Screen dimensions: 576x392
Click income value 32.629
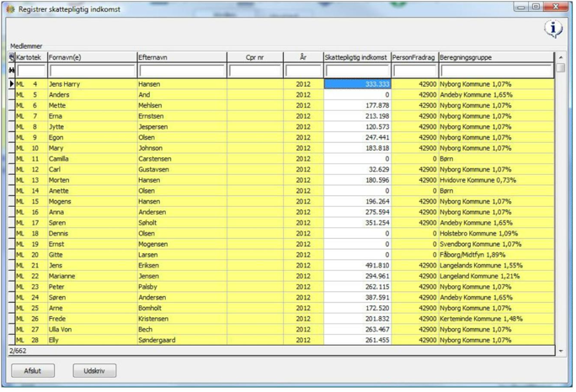coord(379,169)
